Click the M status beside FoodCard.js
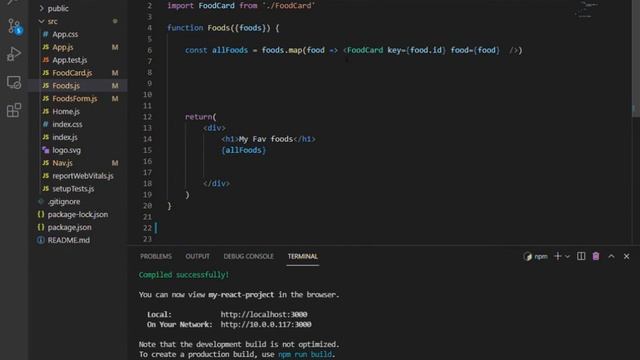The image size is (640, 360). click(x=115, y=73)
